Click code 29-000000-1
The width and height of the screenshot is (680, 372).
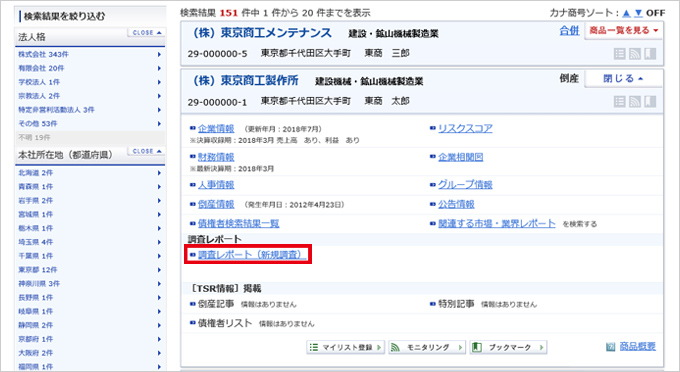click(x=217, y=102)
